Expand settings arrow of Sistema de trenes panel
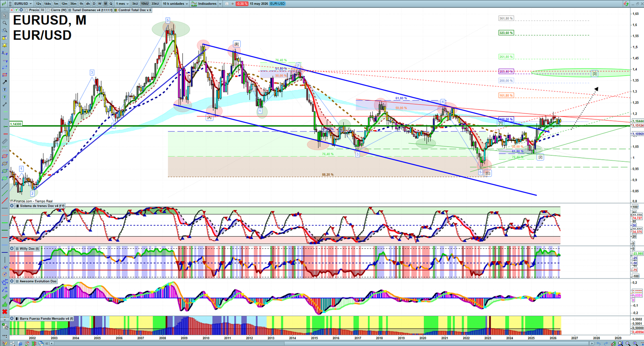The width and height of the screenshot is (644, 346). coord(17,206)
